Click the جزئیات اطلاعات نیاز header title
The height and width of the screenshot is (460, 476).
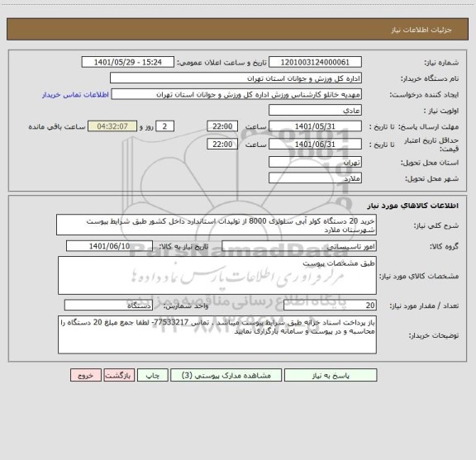tap(421, 30)
